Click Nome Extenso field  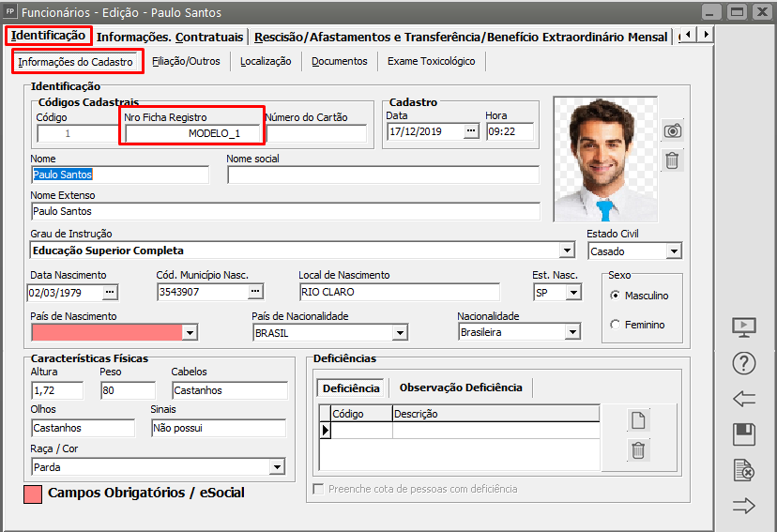[x=285, y=211]
